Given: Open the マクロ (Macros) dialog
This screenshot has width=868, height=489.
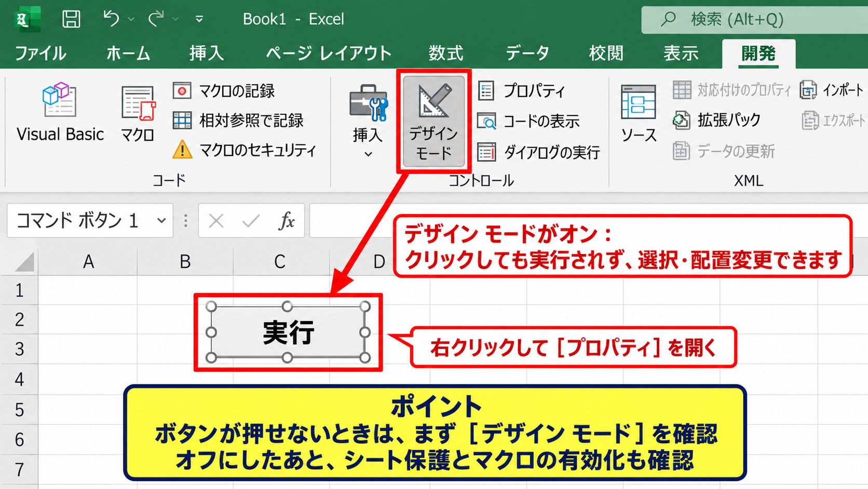Looking at the screenshot, I should coord(138,114).
